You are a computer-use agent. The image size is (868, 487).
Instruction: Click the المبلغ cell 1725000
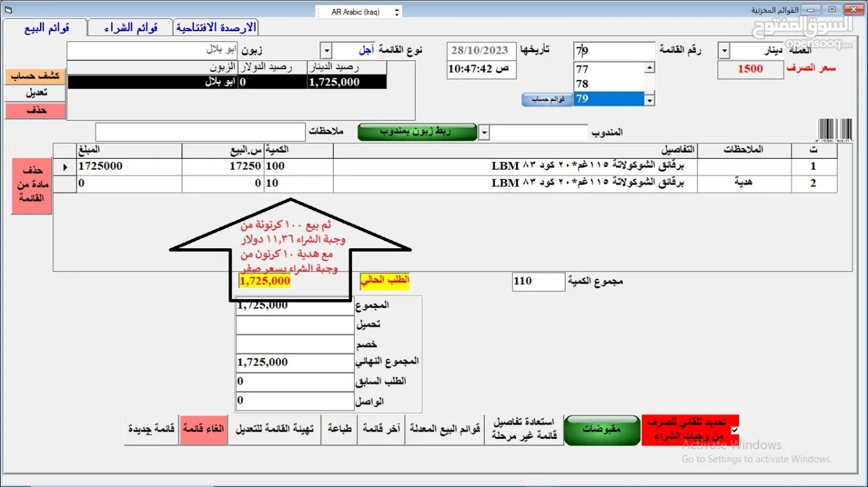(129, 166)
